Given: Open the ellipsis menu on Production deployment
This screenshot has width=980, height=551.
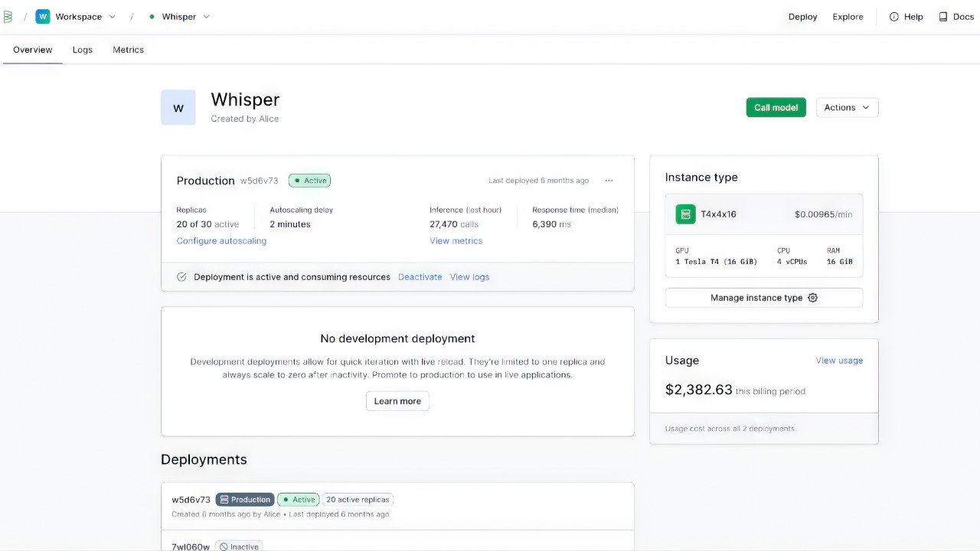Looking at the screenshot, I should click(x=609, y=181).
